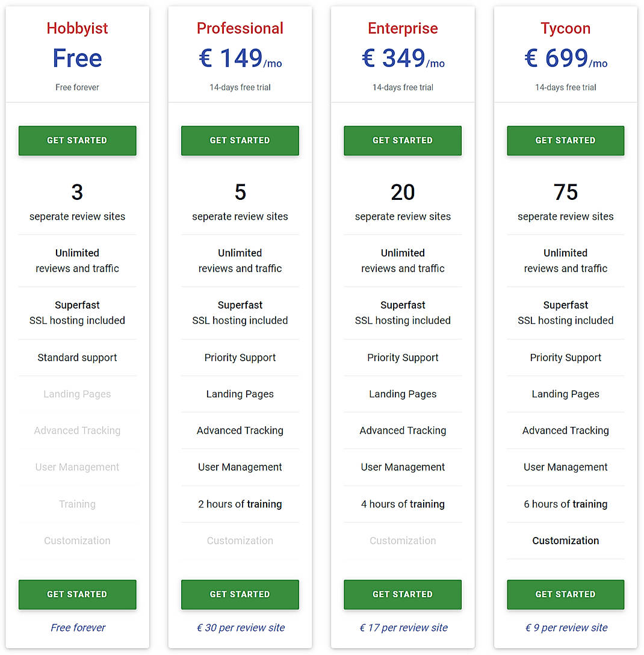Click the € 349/mo price label
This screenshot has height=655, width=644.
pos(402,58)
